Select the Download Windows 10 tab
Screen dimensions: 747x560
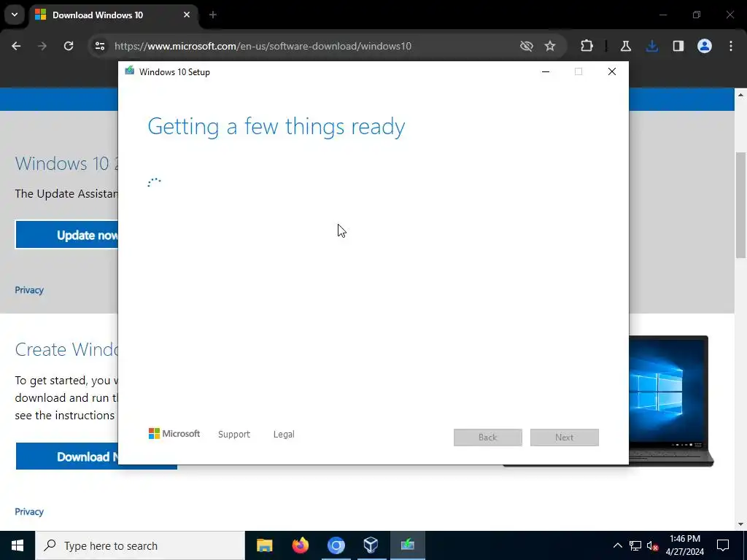coord(114,15)
